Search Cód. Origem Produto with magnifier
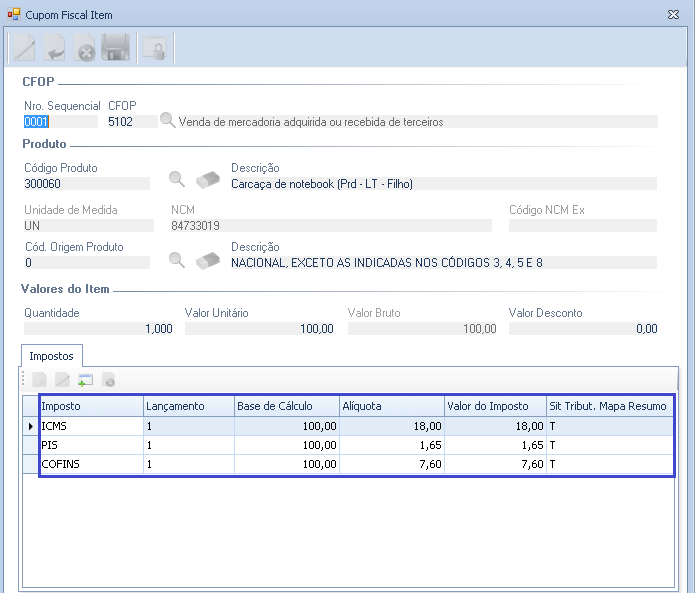This screenshot has width=695, height=593. click(x=176, y=260)
